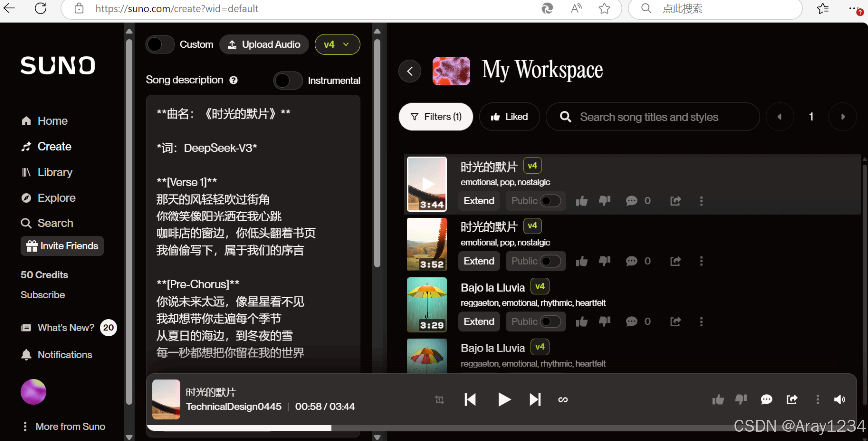Play the 3:52 时光的默片 thumbnail

[427, 244]
